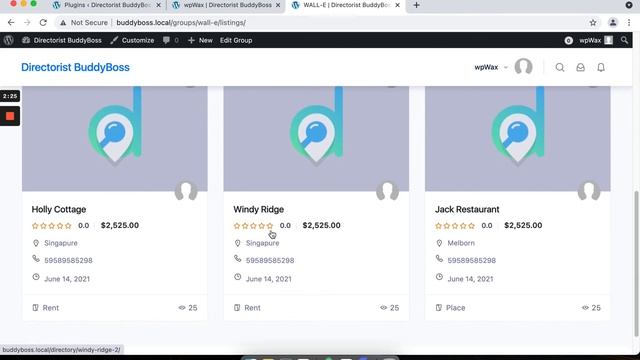Open comments bubble in admin bar
640x360 pixels.
point(171,40)
